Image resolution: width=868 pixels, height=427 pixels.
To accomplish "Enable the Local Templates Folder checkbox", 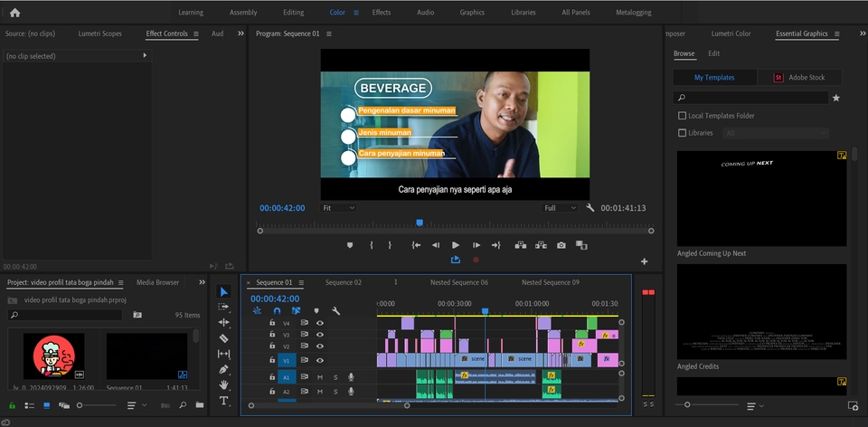I will 682,116.
